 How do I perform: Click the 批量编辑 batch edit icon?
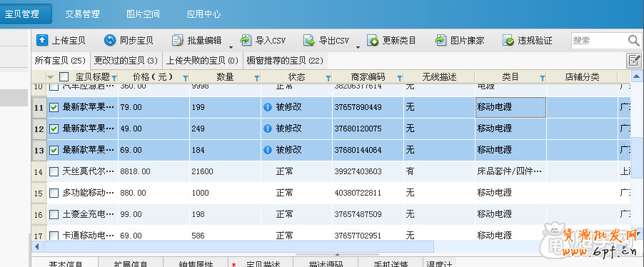point(178,40)
